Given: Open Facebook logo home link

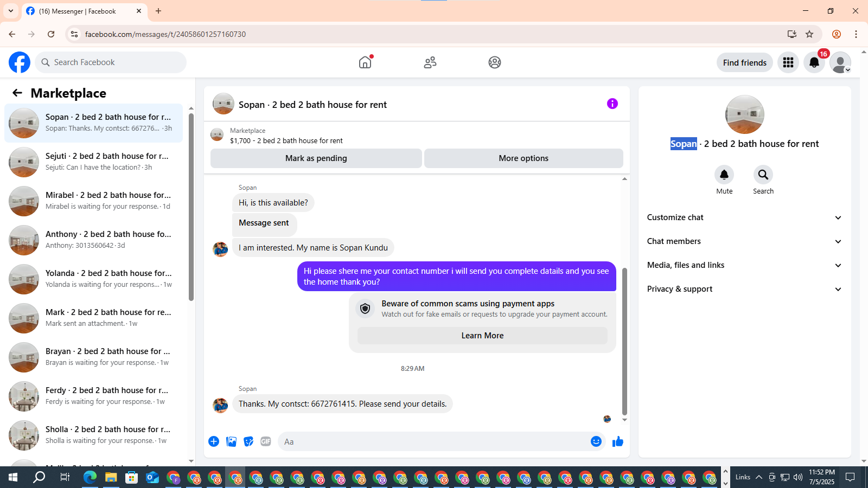Looking at the screenshot, I should click(20, 62).
